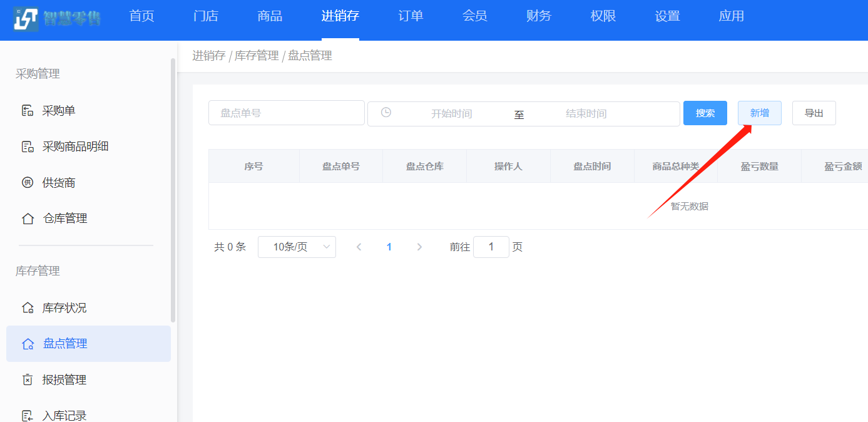The height and width of the screenshot is (422, 868).
Task: Click the 导出 button
Action: pyautogui.click(x=814, y=113)
